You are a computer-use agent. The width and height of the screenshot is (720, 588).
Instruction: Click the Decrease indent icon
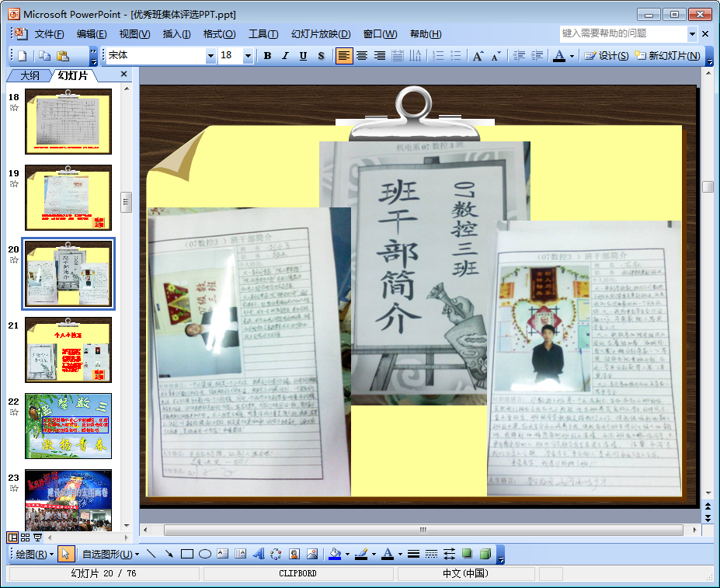[519, 56]
